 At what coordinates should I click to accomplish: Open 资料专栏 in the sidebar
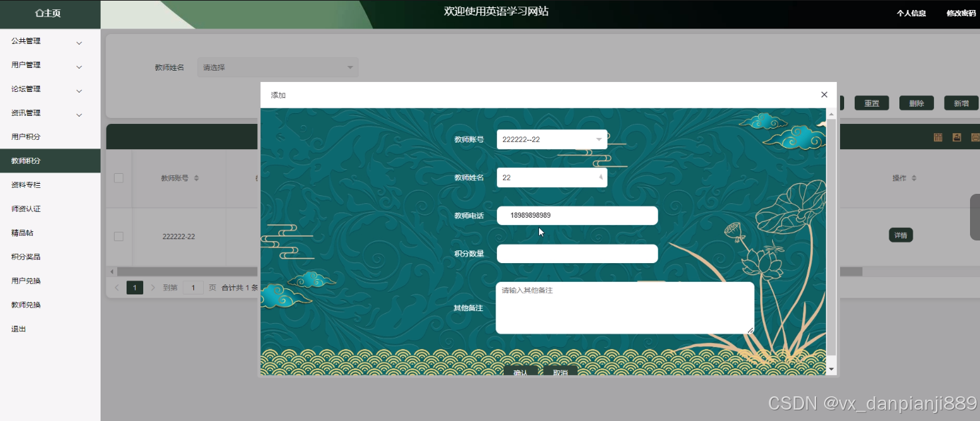[x=50, y=185]
